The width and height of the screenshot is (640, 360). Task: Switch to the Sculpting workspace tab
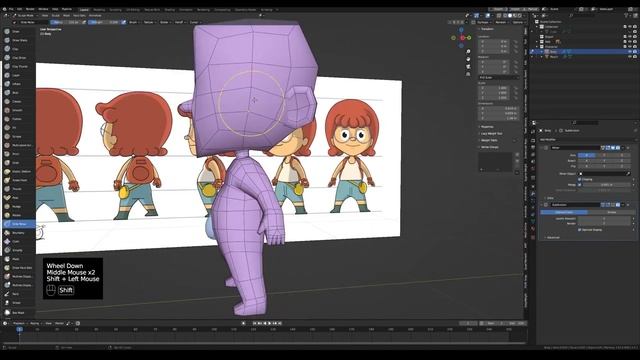click(x=116, y=9)
